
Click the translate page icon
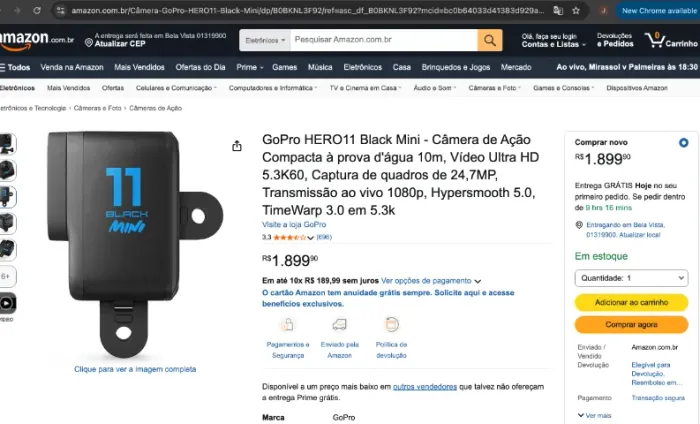coord(558,10)
